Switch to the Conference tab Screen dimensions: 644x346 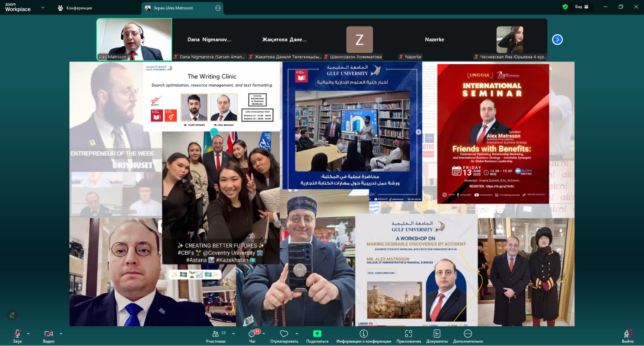[75, 8]
